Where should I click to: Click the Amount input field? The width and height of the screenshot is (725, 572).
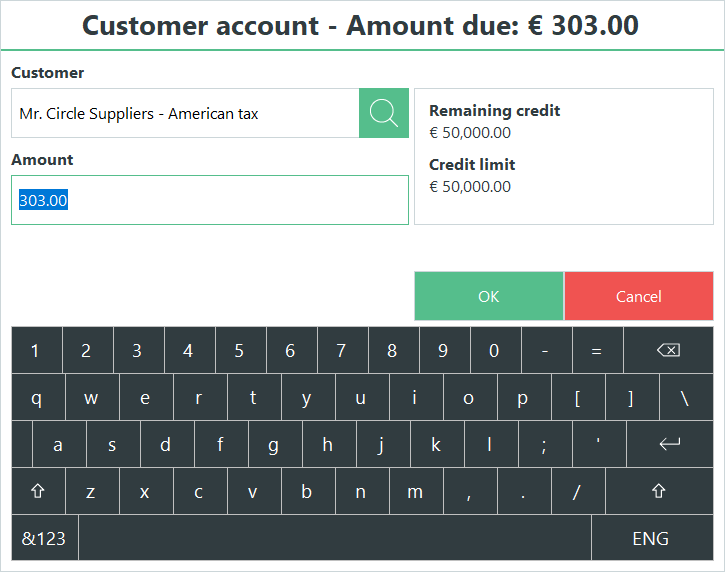click(210, 200)
